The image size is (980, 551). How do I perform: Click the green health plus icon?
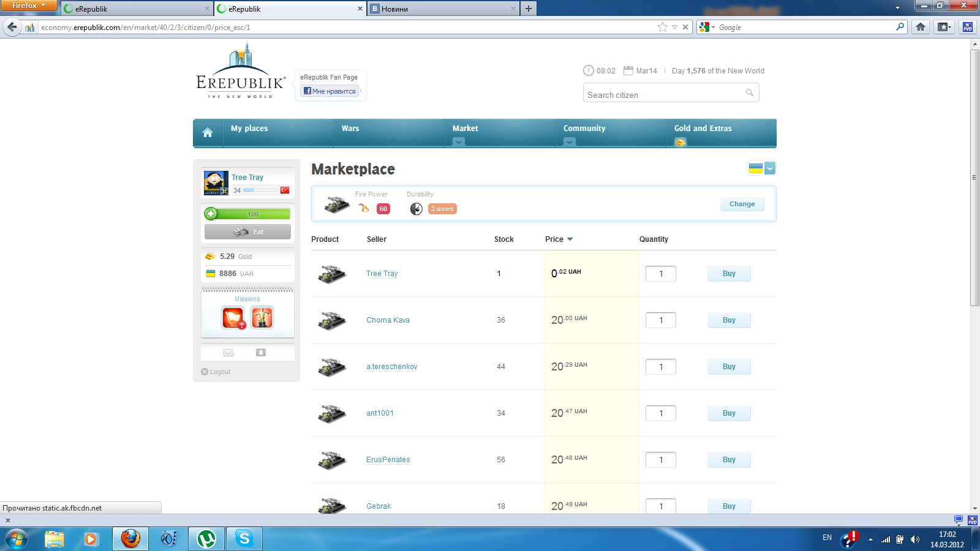click(211, 214)
